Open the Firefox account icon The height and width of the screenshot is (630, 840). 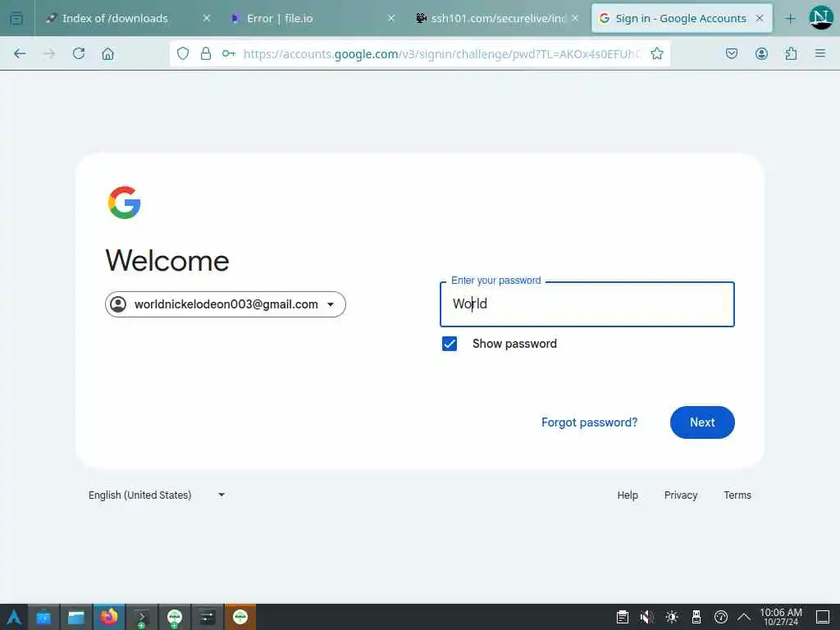pos(761,53)
